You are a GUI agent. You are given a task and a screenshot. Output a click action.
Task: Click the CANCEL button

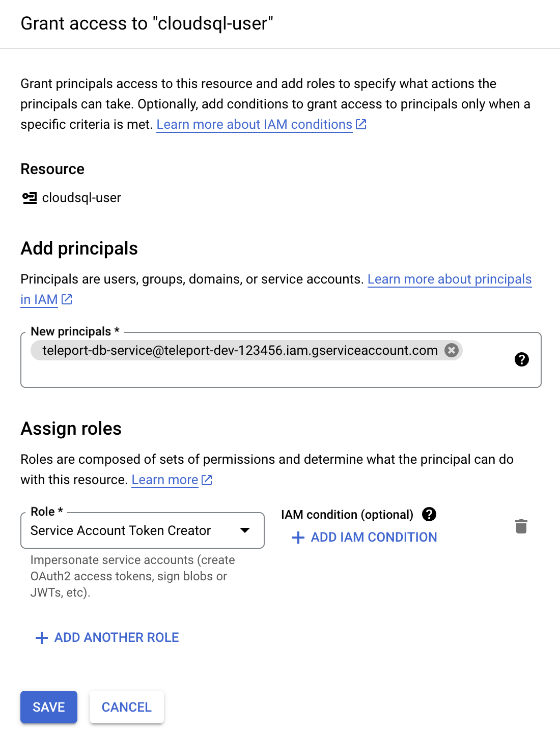coord(126,707)
